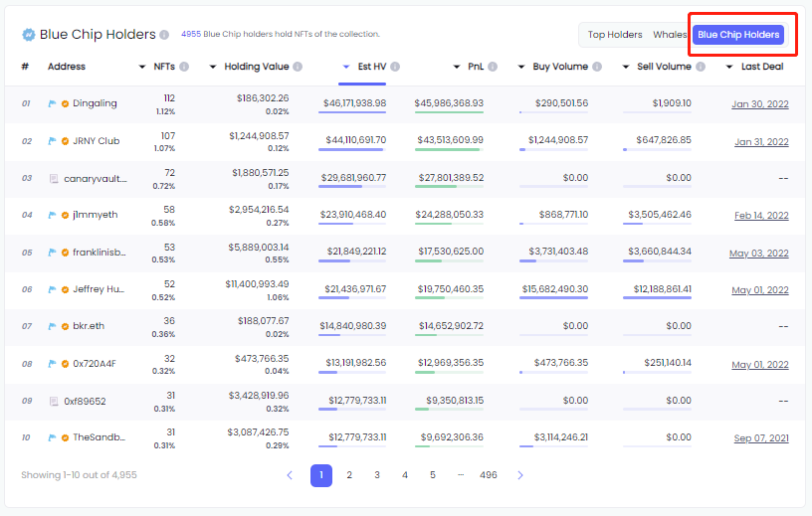Click the whale flag icon beside Dingaling

pos(52,103)
